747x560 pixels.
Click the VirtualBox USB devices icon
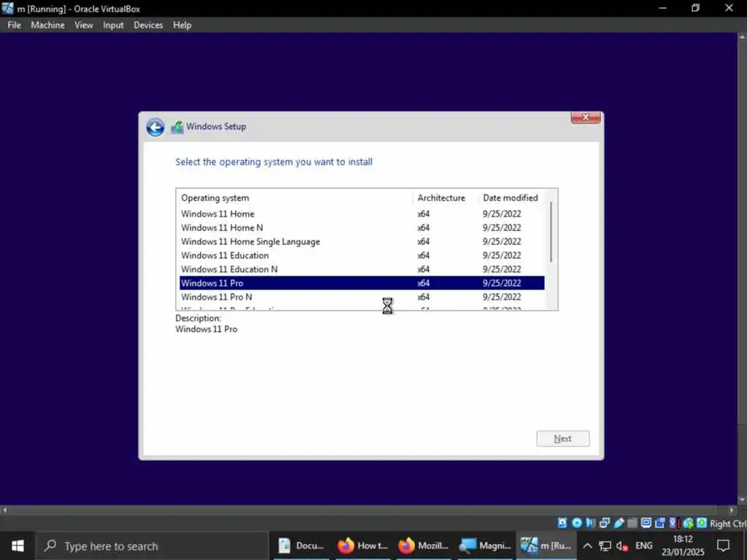click(x=619, y=523)
